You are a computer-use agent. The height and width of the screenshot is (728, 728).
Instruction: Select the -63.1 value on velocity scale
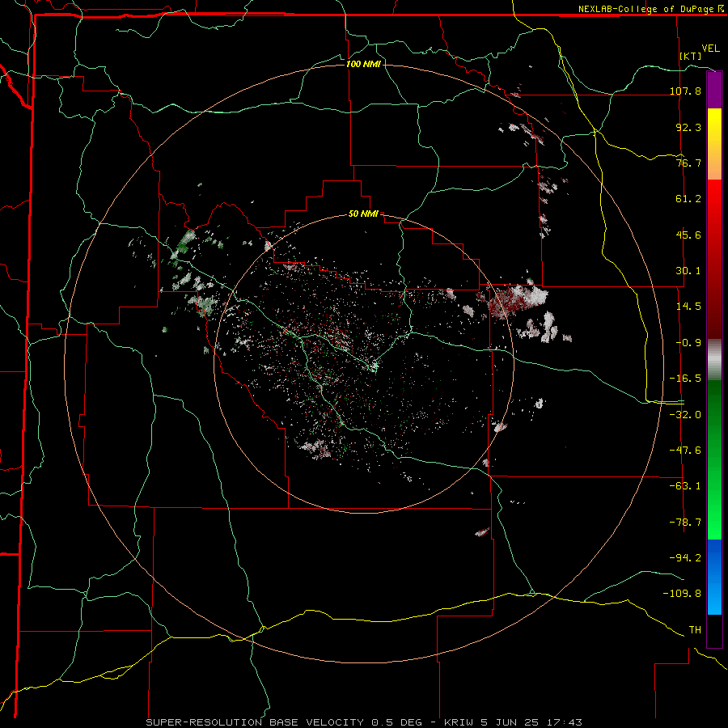[x=685, y=486]
